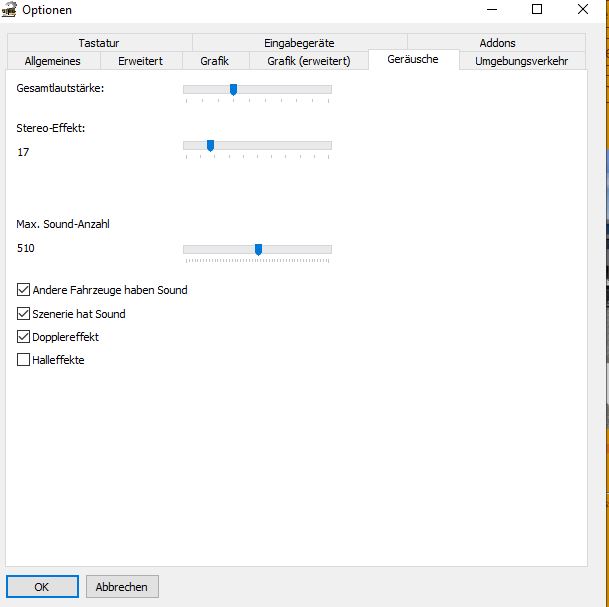The image size is (609, 607).
Task: Show the Grafik (erweitert) tab
Action: click(306, 61)
